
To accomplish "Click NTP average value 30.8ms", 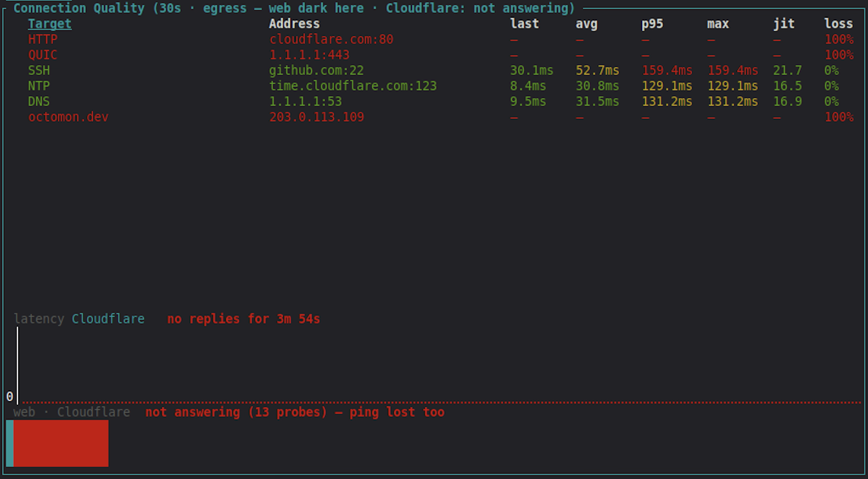I will (597, 86).
